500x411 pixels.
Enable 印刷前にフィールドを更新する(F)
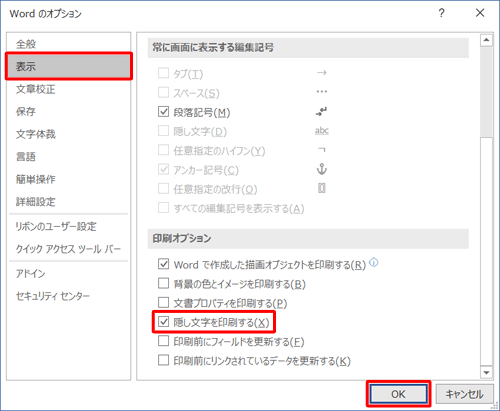[x=163, y=341]
